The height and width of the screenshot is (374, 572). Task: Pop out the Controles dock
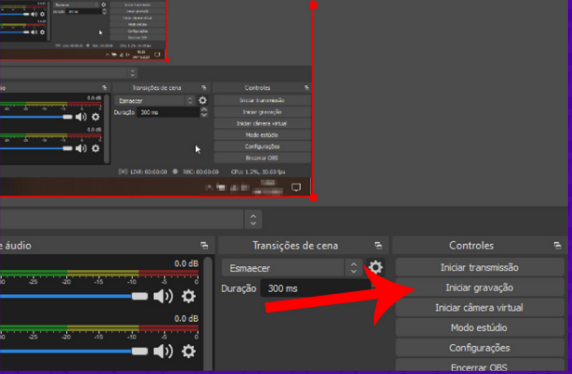point(557,246)
